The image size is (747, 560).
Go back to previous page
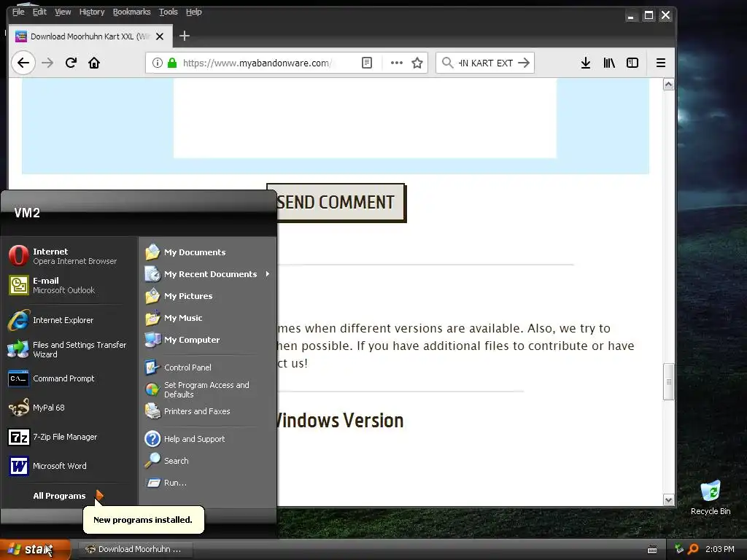tap(23, 63)
